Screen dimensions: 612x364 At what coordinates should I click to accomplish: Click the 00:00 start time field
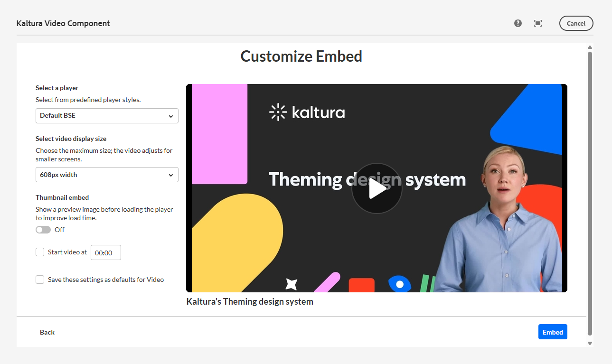tap(106, 252)
